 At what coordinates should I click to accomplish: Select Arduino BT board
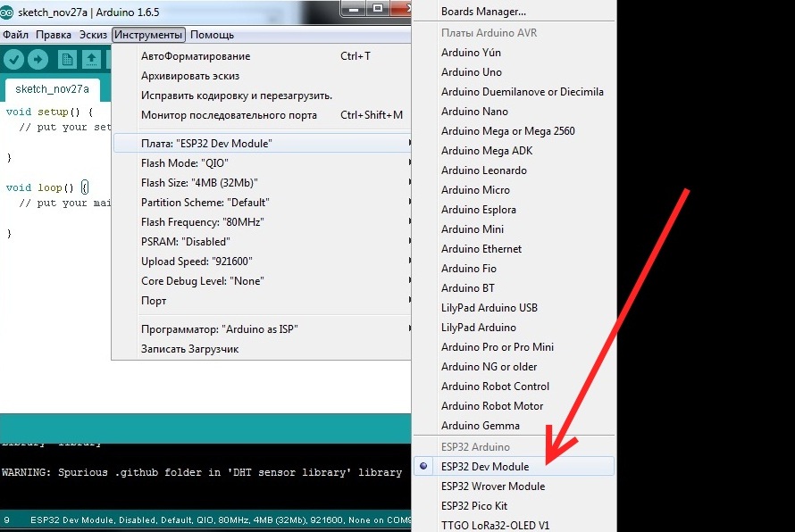514,288
